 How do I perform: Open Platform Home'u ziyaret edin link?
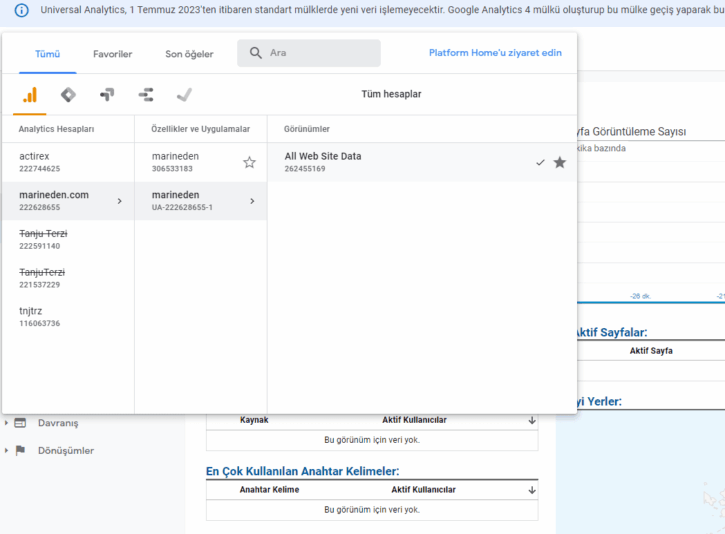tap(495, 53)
